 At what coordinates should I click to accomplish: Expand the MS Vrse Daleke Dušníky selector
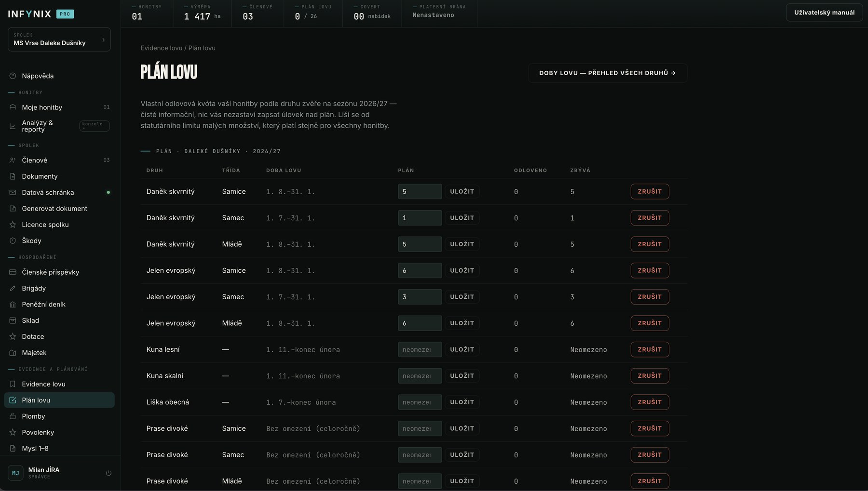coord(59,40)
